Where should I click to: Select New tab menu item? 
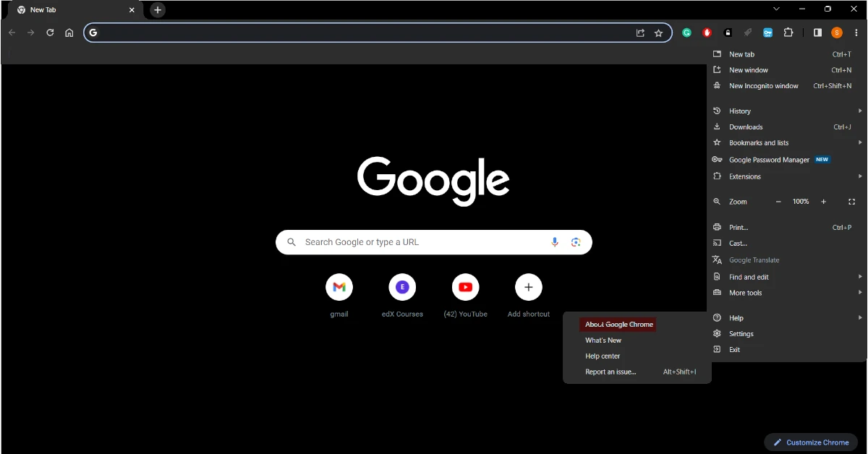pyautogui.click(x=787, y=54)
